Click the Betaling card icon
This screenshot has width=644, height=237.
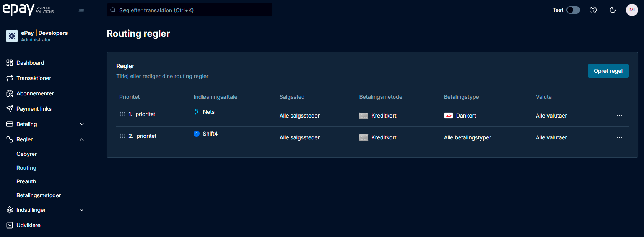(10, 124)
